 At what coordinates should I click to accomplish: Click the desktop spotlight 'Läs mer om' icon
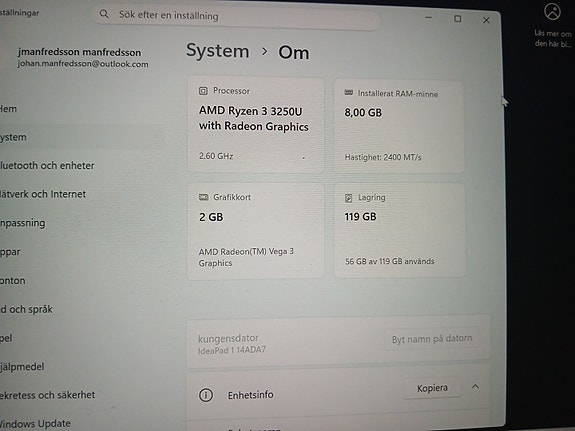pos(552,12)
